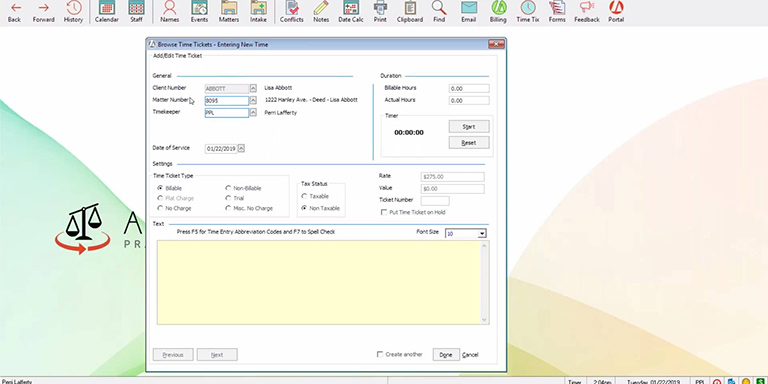Open the Date of Service picker arrow
Image resolution: width=768 pixels, height=384 pixels.
click(241, 148)
